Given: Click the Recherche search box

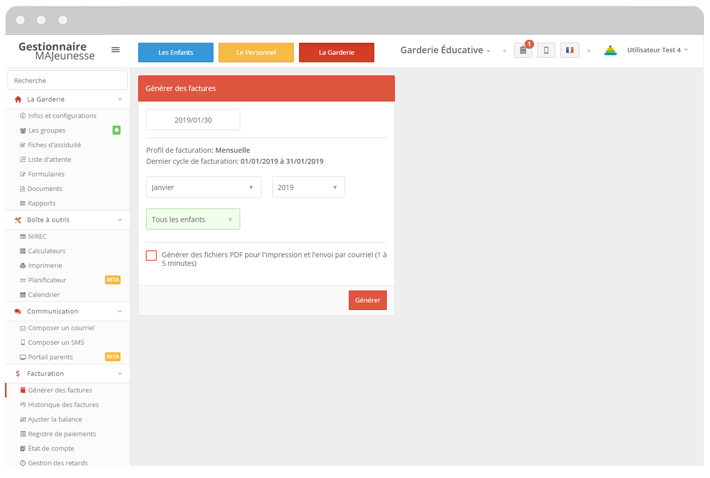Looking at the screenshot, I should tap(68, 80).
